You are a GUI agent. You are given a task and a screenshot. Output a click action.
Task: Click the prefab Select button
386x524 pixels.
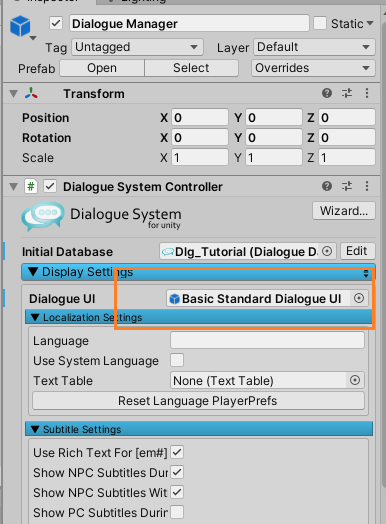point(191,68)
